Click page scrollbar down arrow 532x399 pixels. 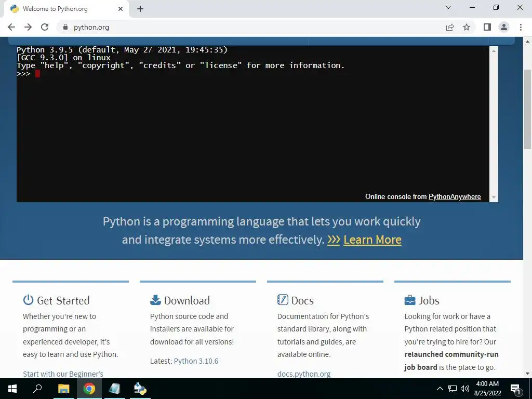528,374
